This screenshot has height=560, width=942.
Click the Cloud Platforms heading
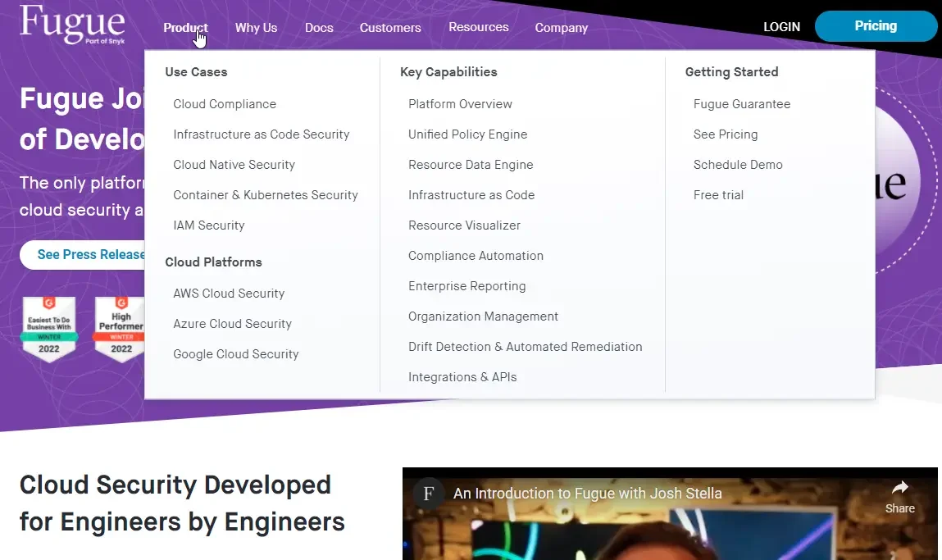tap(213, 262)
